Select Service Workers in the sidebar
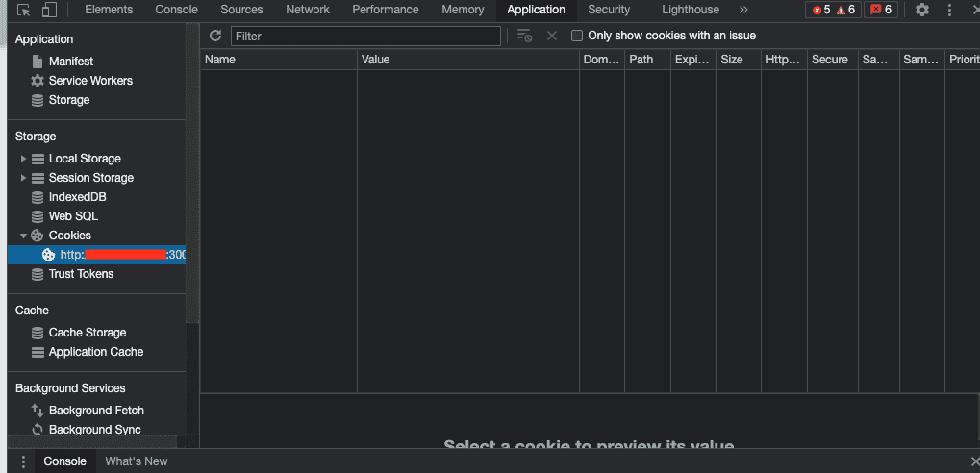This screenshot has height=473, width=980. tap(90, 81)
